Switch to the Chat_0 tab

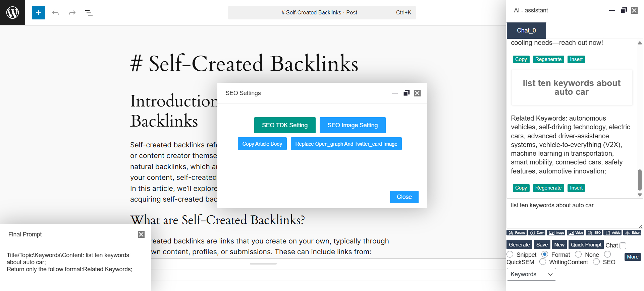point(526,30)
